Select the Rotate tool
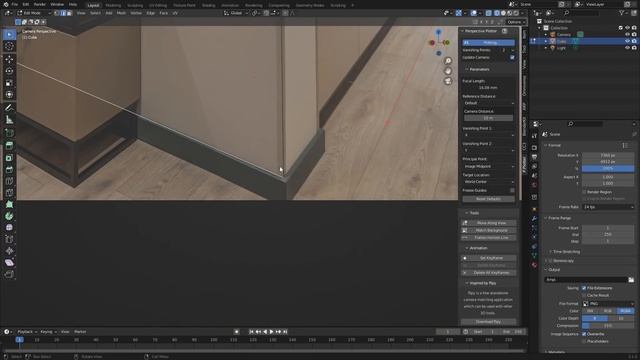Viewport: 640px width, 360px height. coord(9,71)
